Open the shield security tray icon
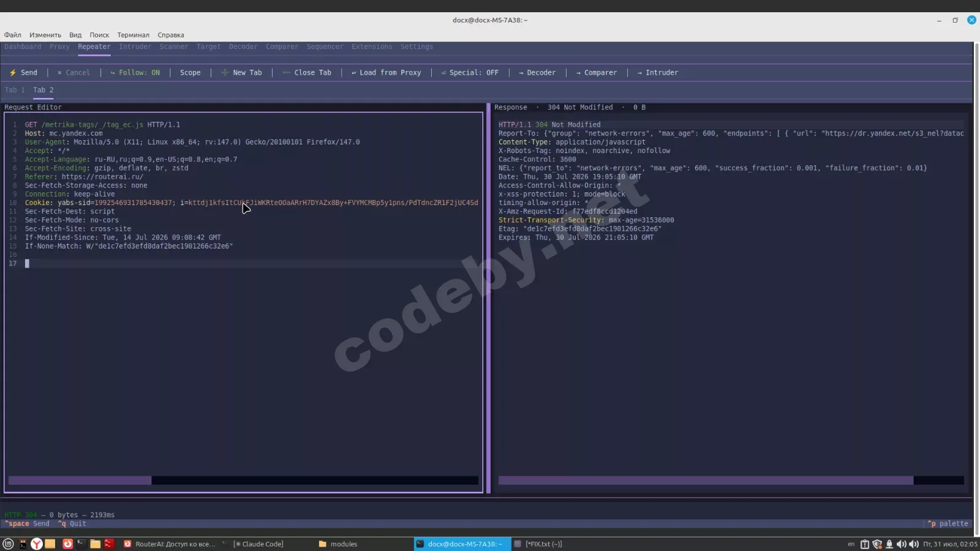The height and width of the screenshot is (551, 980). [877, 544]
